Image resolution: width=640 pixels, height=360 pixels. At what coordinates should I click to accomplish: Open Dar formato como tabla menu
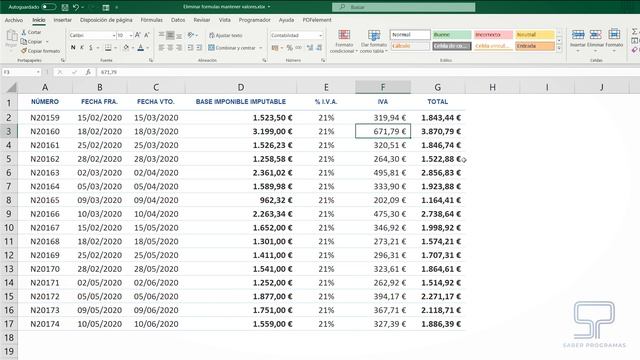[x=374, y=41]
